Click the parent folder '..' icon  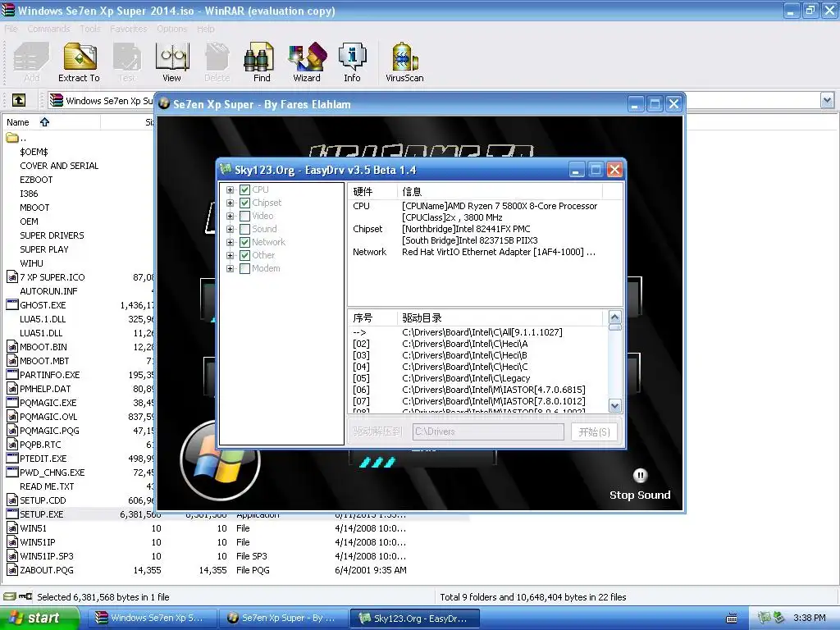pos(12,138)
